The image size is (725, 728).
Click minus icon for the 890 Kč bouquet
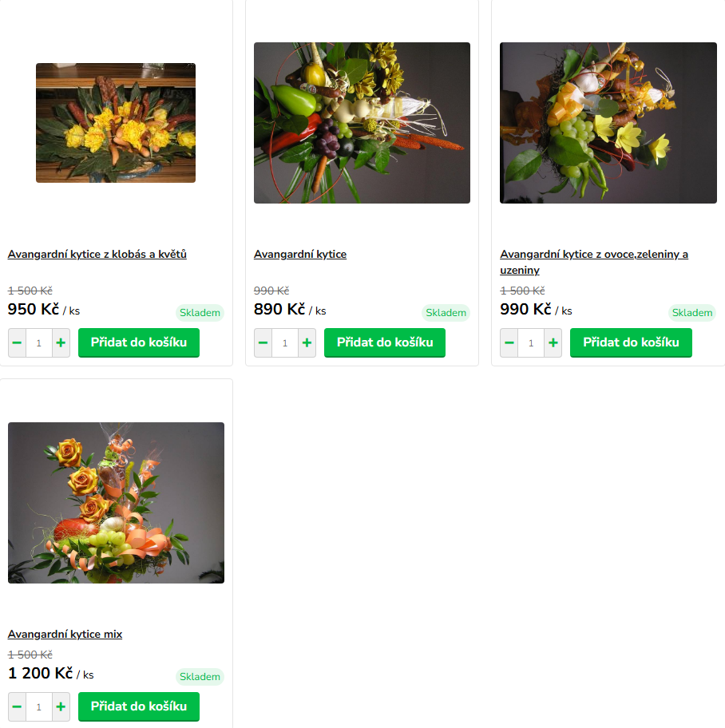click(x=263, y=343)
